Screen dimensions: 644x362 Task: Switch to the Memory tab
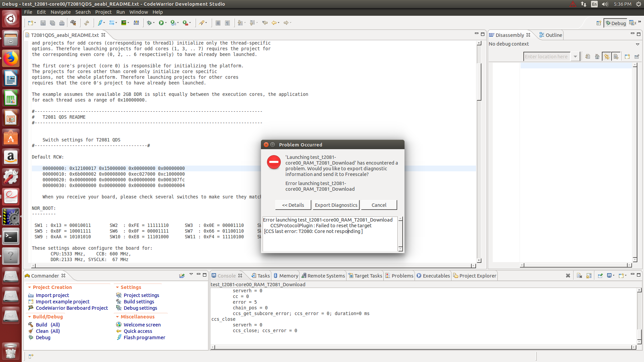(285, 276)
